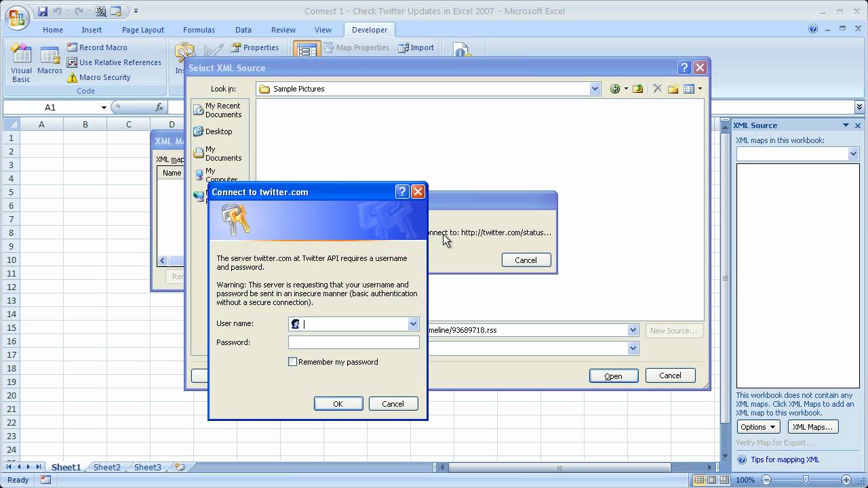The image size is (868, 488).
Task: Click the zoom slider handle
Action: [x=805, y=480]
